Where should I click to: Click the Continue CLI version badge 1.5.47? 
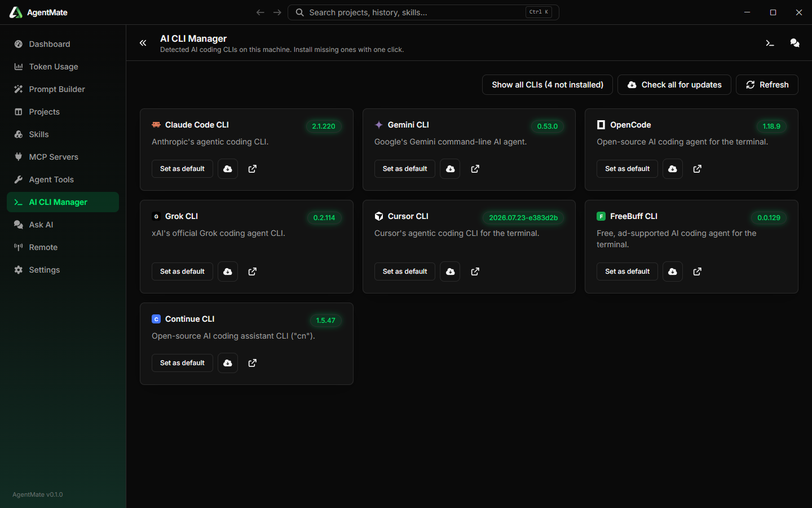click(x=325, y=321)
